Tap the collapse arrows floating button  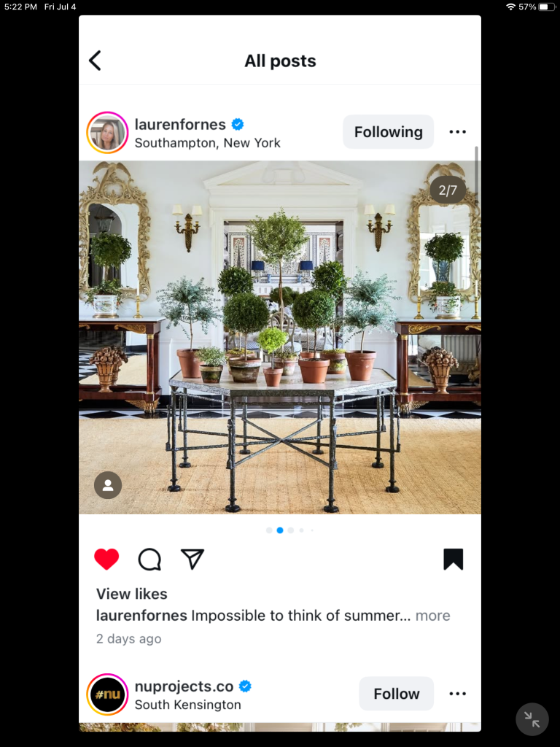[532, 719]
